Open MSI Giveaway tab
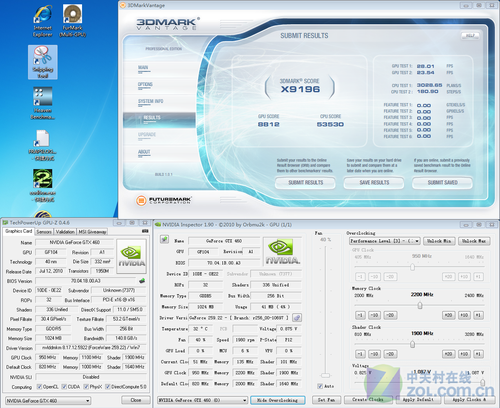Screen dimensions: 500x408 click(x=92, y=232)
